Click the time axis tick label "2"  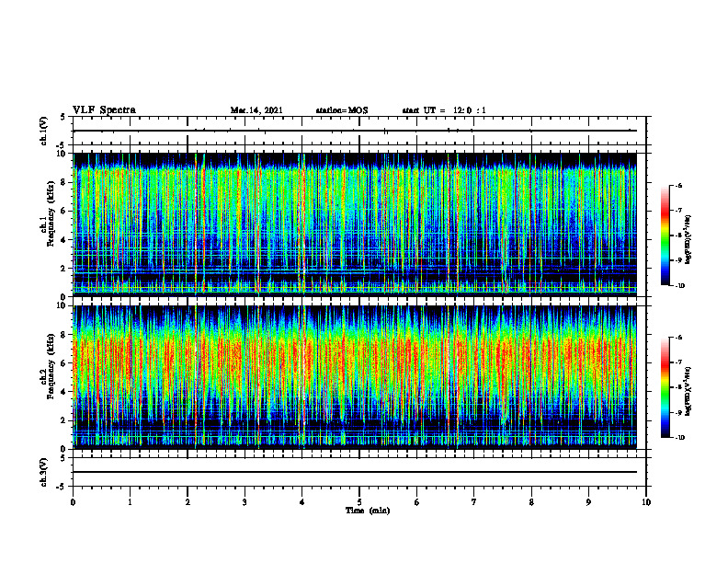pyautogui.click(x=188, y=502)
